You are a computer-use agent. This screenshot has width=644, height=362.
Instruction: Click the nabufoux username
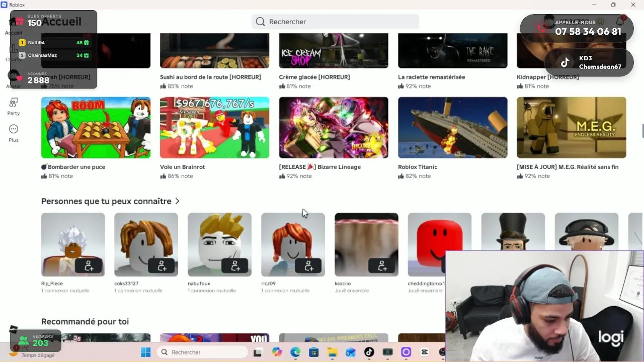pyautogui.click(x=199, y=284)
